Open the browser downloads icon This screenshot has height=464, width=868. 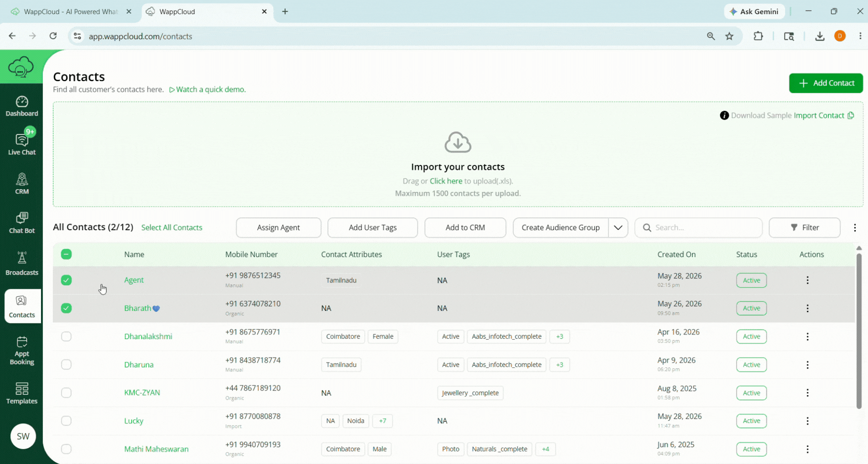[x=820, y=36]
